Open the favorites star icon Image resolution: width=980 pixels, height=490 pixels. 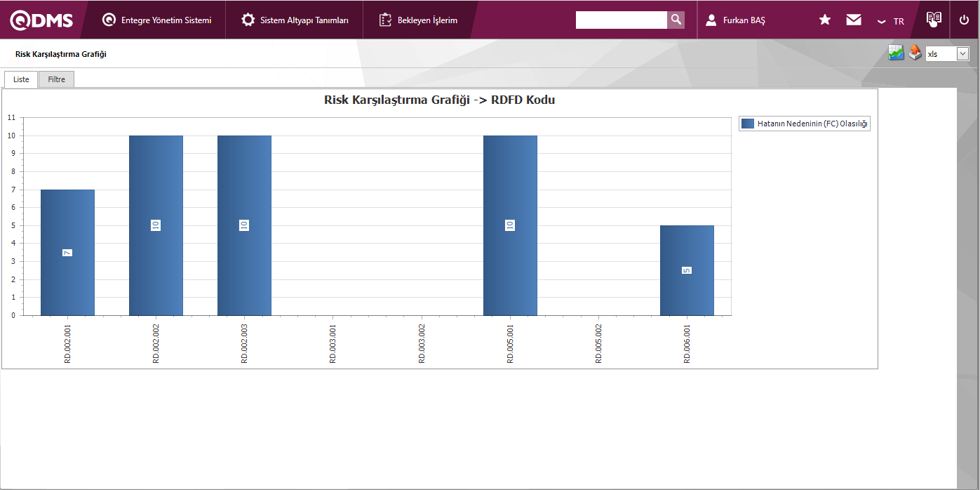tap(825, 20)
